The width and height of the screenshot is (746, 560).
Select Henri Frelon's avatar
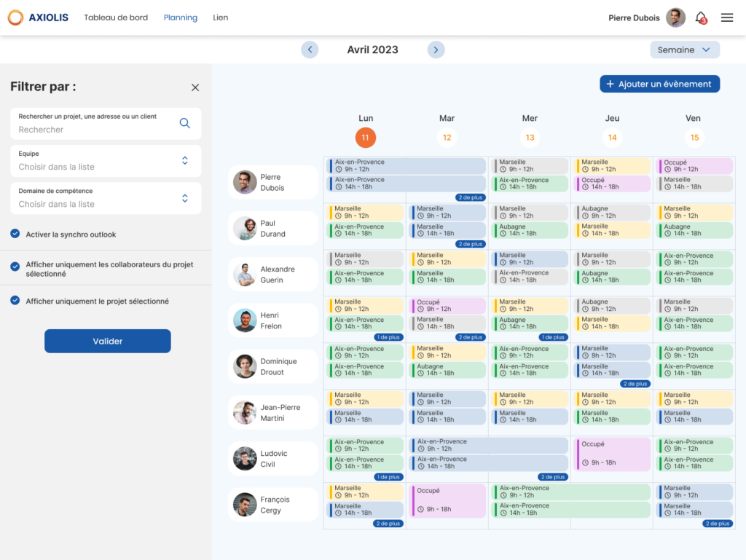(x=245, y=321)
